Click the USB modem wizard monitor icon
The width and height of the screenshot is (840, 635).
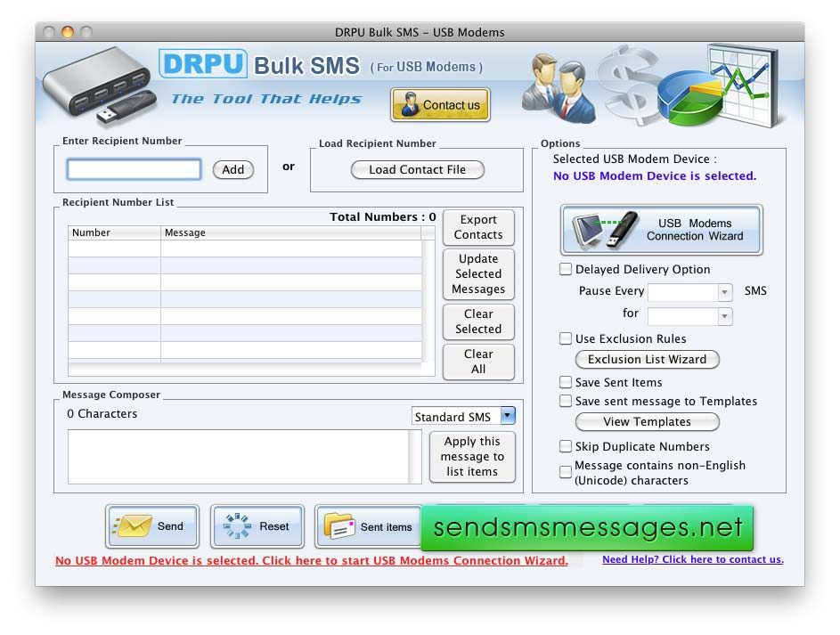point(588,231)
